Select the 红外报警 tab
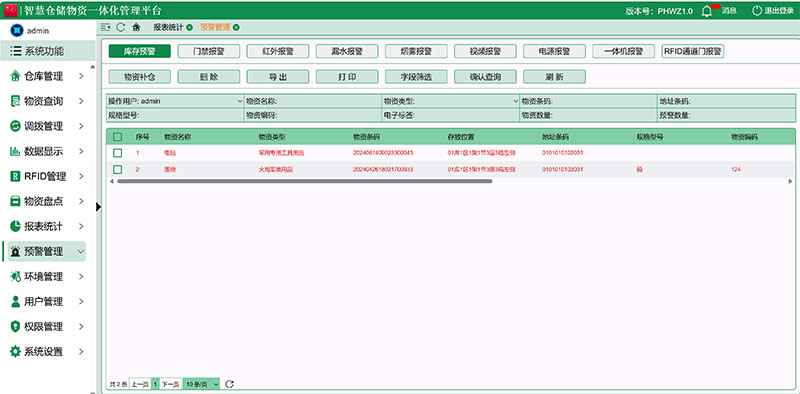Screen dimensions: 800x394 278,51
